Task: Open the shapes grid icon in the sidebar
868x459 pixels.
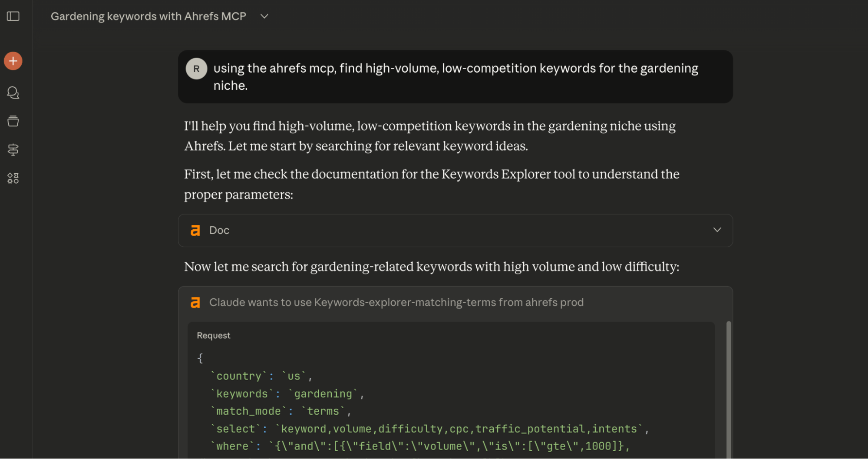Action: click(x=13, y=178)
